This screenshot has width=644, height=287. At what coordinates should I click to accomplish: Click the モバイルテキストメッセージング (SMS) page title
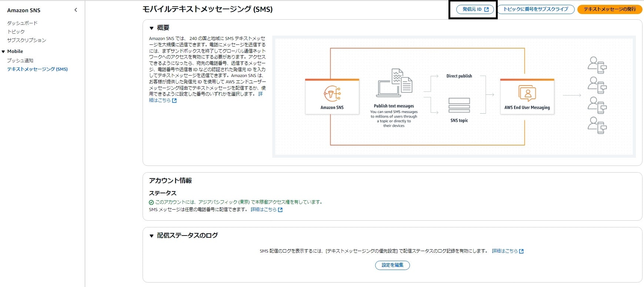208,9
